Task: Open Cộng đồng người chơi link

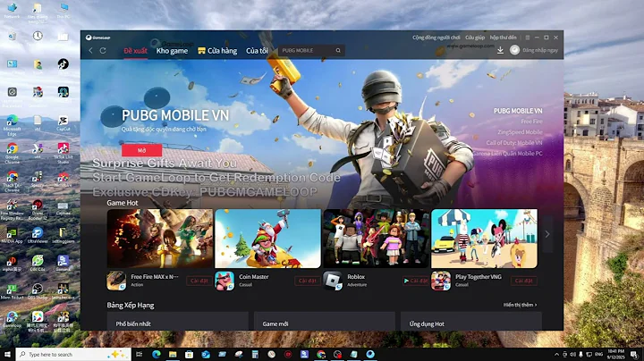Action: coord(436,38)
